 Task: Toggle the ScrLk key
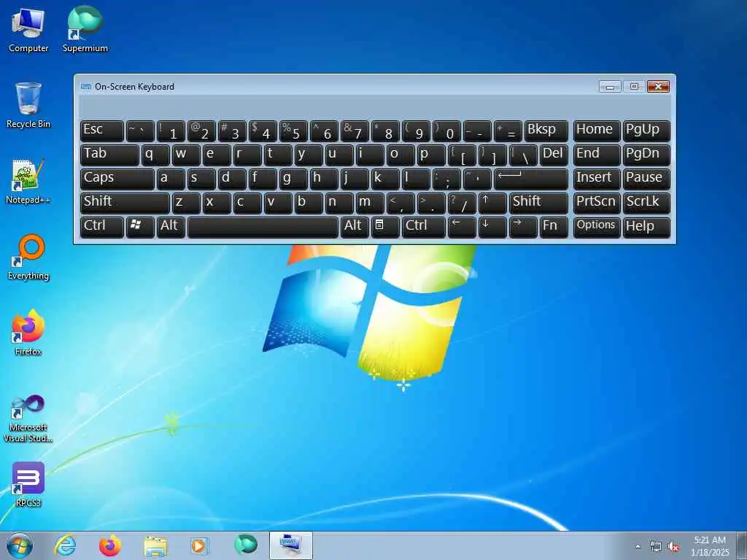pos(646,203)
